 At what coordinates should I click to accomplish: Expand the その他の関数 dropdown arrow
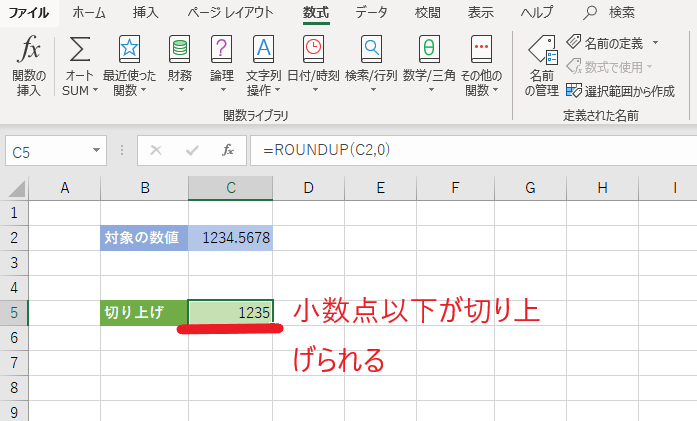(x=495, y=90)
